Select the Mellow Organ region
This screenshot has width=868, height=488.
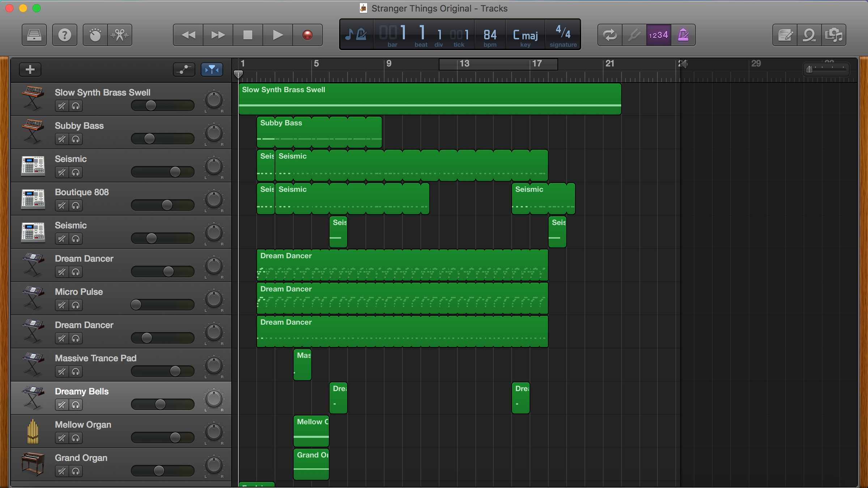coord(311,431)
